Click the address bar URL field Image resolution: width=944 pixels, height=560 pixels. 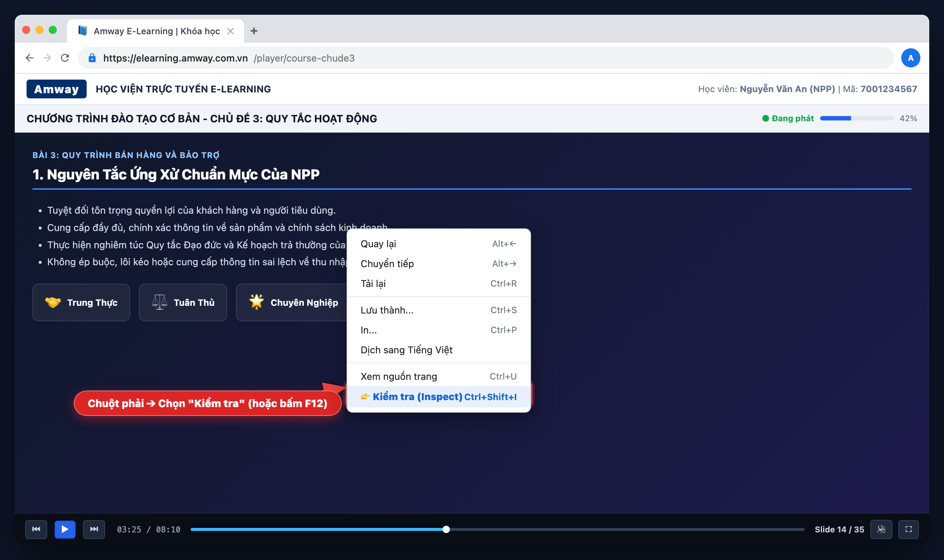(486, 58)
